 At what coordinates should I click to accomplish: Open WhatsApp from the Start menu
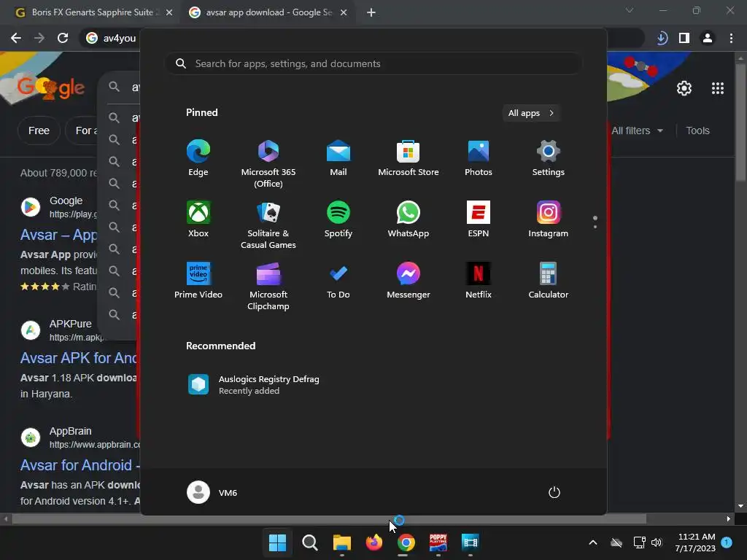(409, 219)
